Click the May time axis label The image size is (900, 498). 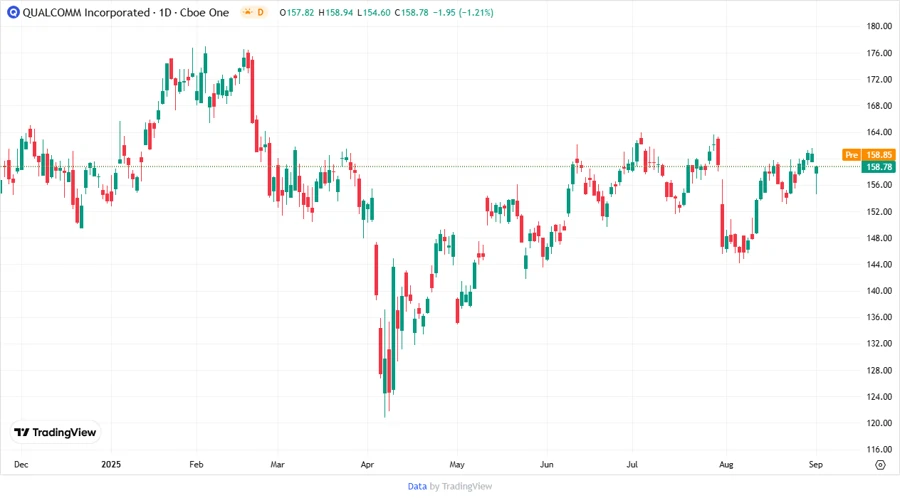pos(457,464)
